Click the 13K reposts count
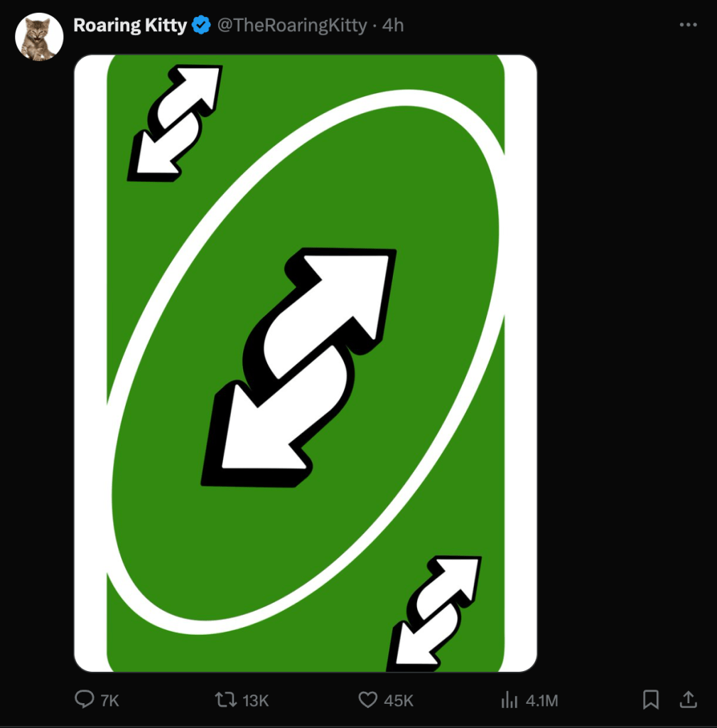The image size is (717, 728). coord(256,701)
